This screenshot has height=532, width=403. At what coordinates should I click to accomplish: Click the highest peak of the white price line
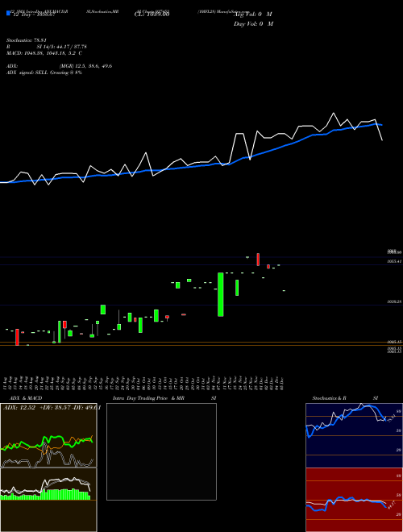tap(334, 114)
